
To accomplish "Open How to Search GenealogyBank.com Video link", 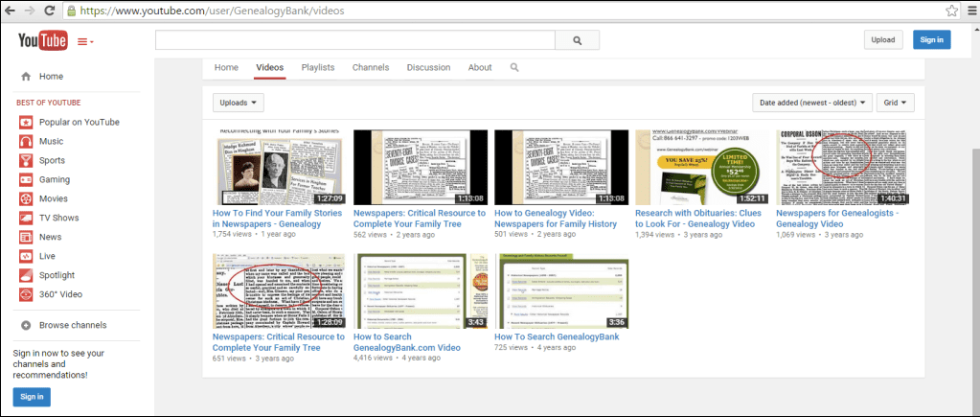I will (x=407, y=342).
